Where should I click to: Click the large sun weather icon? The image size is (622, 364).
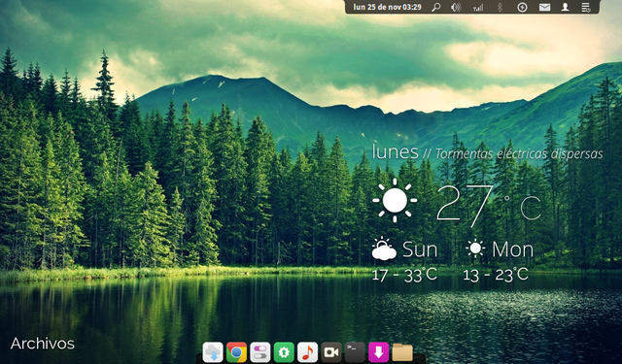(x=395, y=200)
